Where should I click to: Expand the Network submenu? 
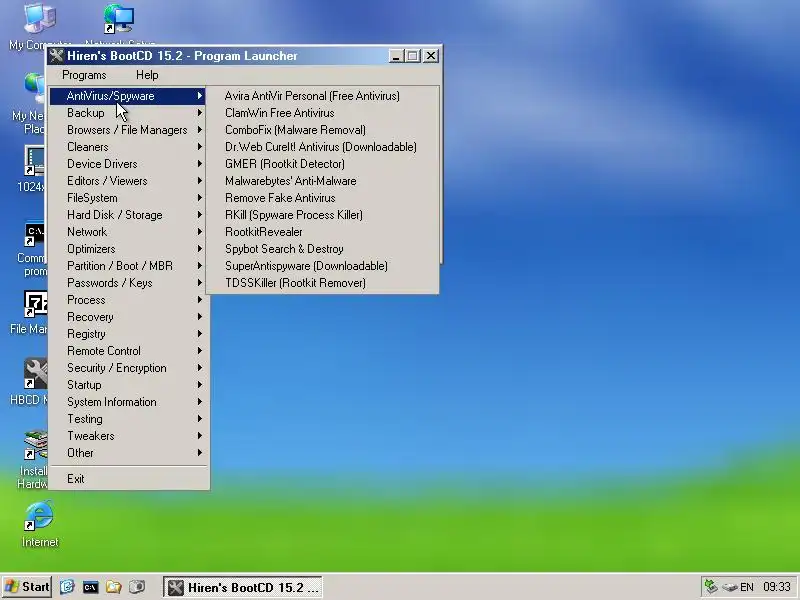click(128, 232)
